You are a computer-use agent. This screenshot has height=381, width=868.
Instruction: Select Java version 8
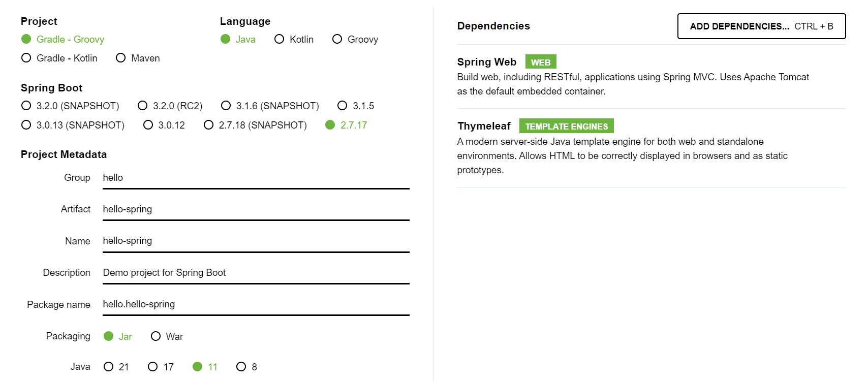(x=241, y=367)
